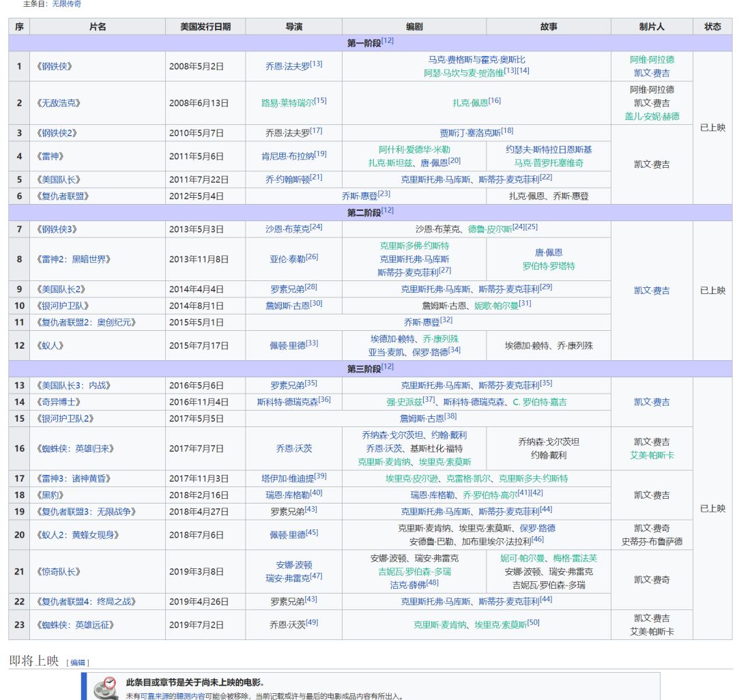Open the 《奇异博士》 film link
Screen dimensions: 737x700
[58, 402]
